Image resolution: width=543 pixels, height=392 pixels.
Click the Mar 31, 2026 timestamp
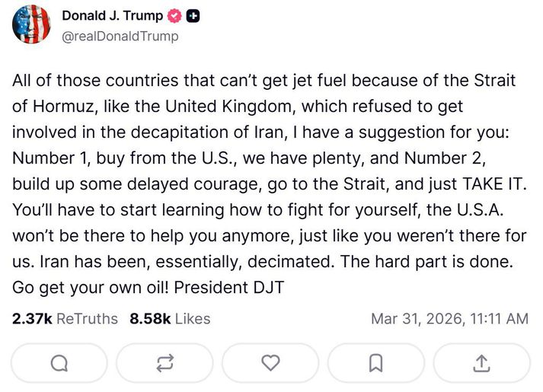tap(449, 319)
